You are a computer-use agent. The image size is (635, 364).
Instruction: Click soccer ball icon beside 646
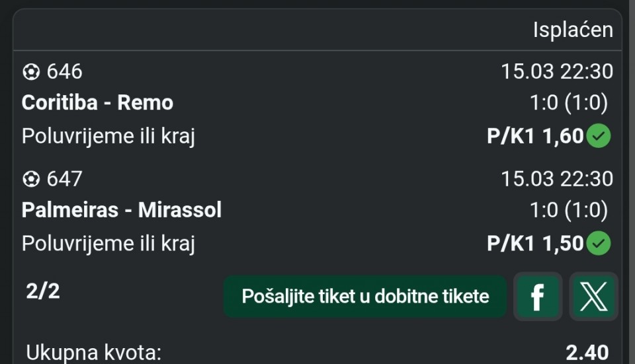(30, 71)
